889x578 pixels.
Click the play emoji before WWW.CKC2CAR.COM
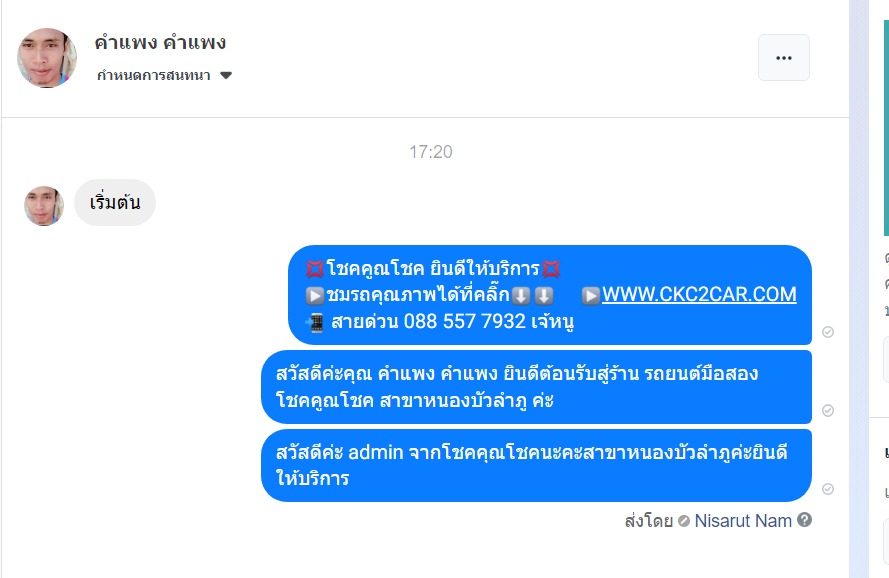click(x=590, y=296)
